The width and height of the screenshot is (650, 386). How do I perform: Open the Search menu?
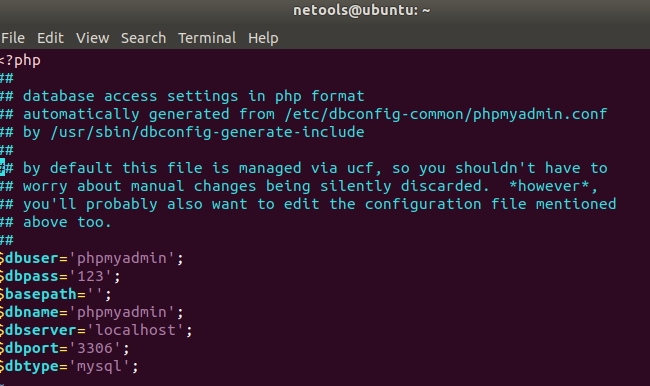143,38
